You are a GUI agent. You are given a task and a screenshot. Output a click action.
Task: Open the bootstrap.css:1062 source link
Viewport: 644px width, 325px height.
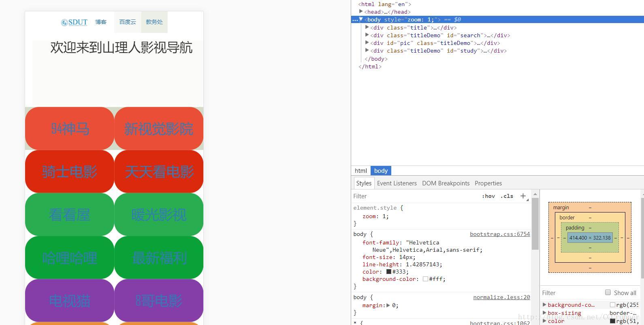tap(500, 323)
